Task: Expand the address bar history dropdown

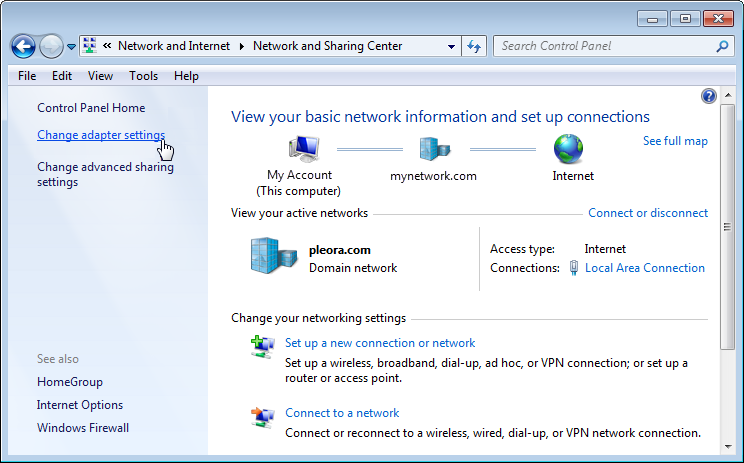Action: (449, 46)
